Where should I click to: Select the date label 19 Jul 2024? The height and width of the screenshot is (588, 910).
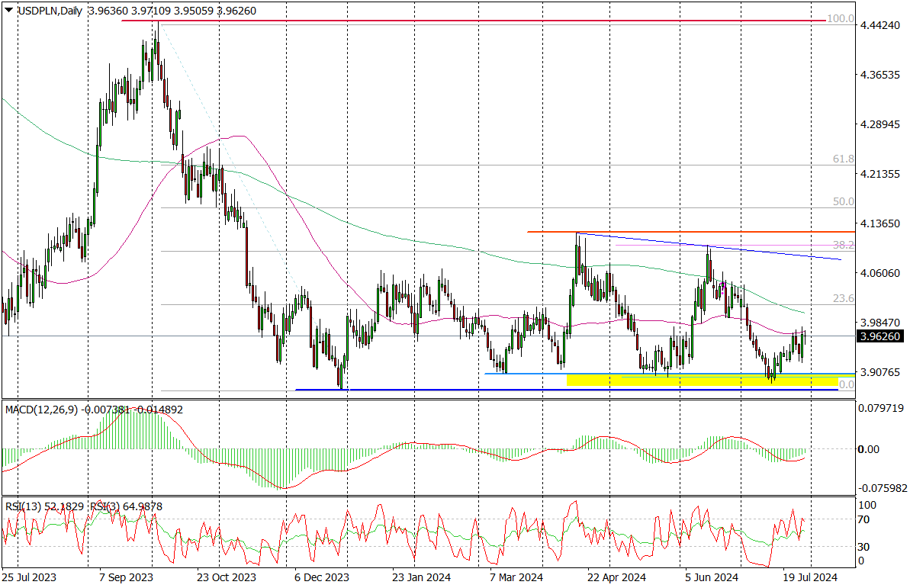pyautogui.click(x=810, y=577)
